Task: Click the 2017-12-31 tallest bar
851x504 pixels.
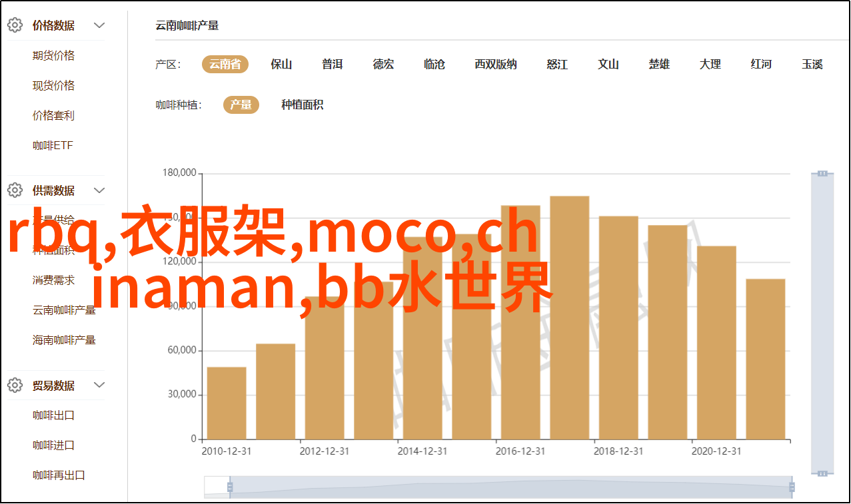Action: point(570,318)
